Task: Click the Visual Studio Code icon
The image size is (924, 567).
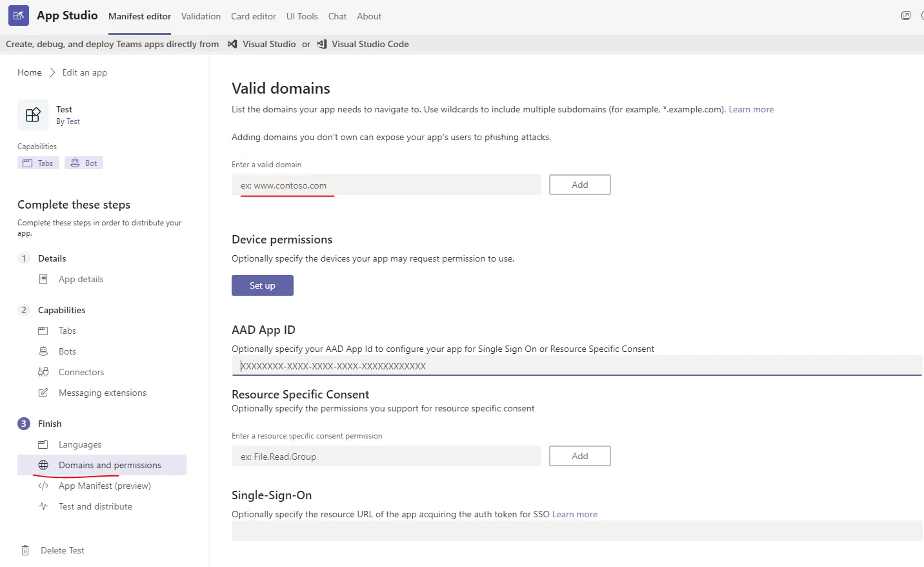Action: click(321, 44)
